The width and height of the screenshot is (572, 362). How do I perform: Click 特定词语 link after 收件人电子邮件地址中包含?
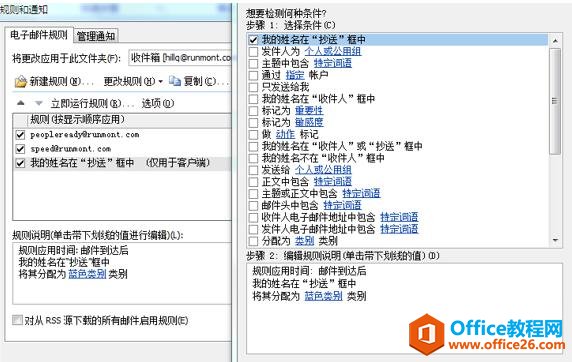[x=399, y=217]
